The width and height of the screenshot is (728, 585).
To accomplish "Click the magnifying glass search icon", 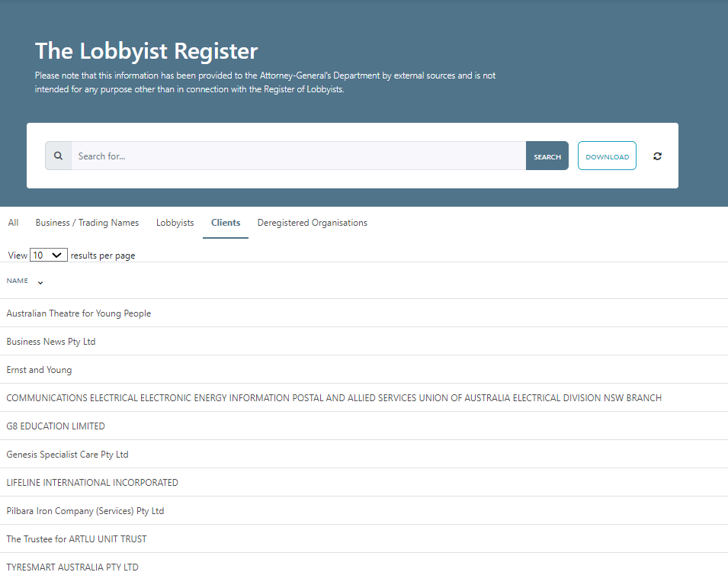I will click(58, 155).
